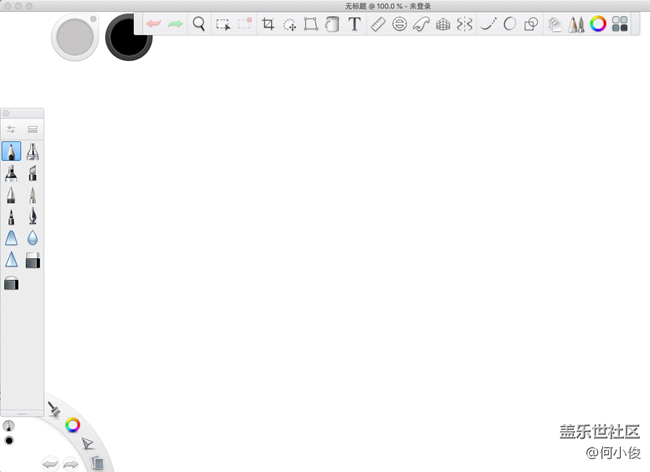Open the lagoon layers/files menu
650x472 pixels.
coord(97,461)
